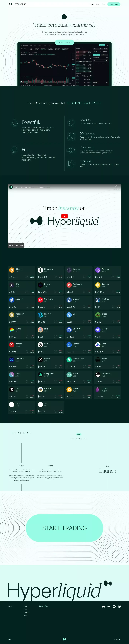The image size is (129, 644).
Task: Click the Hyperliquid logo in header
Action: 18,4
